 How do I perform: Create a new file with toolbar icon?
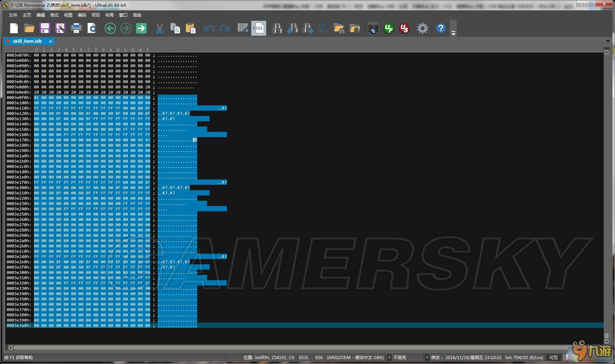[14, 28]
